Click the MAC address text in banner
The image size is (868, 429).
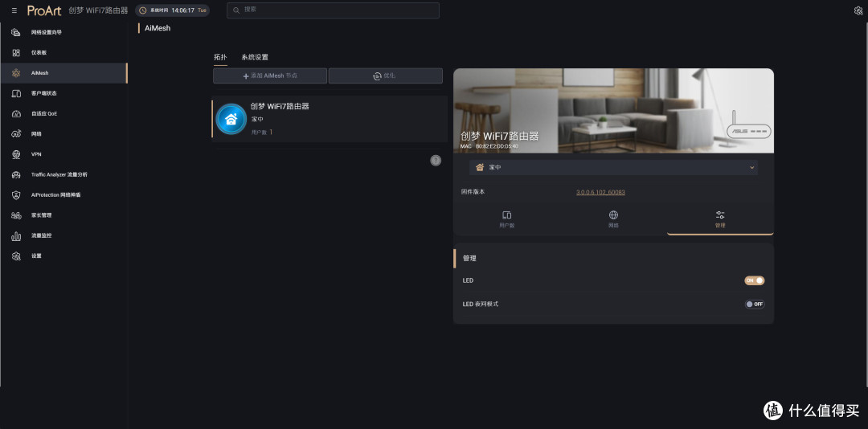[489, 147]
